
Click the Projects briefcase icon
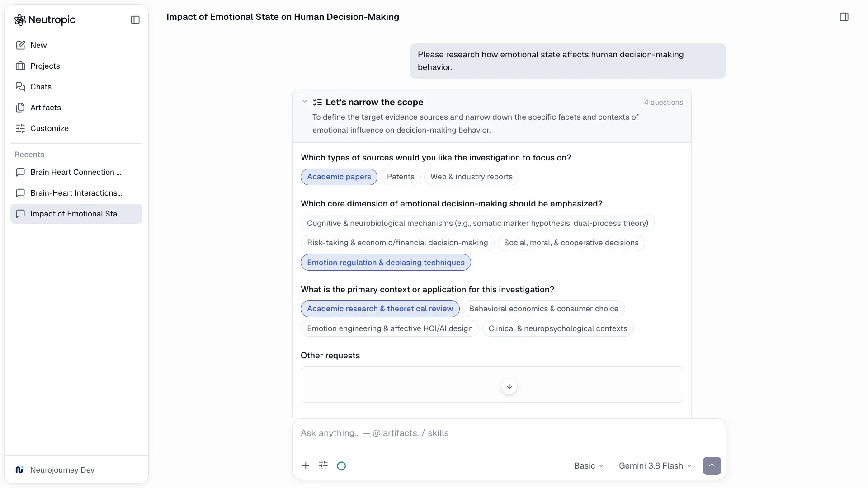click(20, 66)
